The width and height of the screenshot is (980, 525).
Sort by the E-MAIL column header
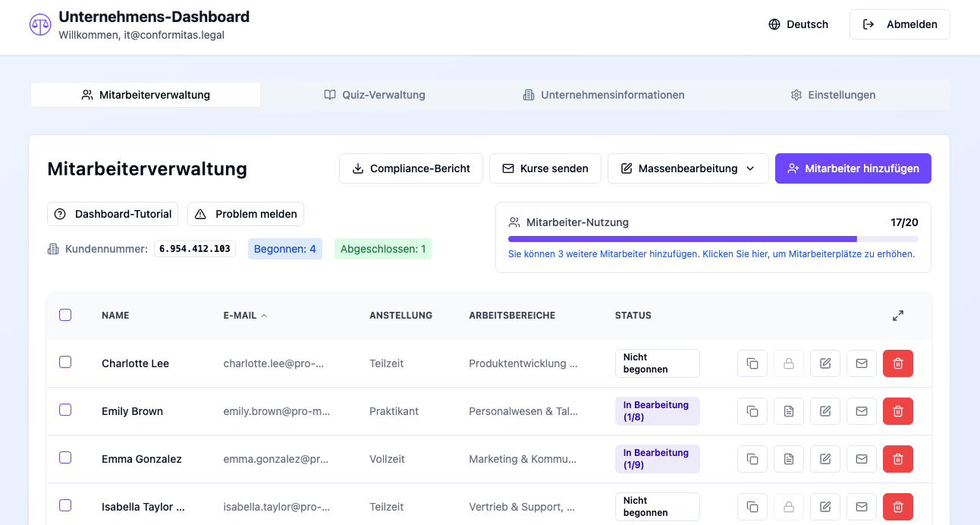[x=240, y=316]
